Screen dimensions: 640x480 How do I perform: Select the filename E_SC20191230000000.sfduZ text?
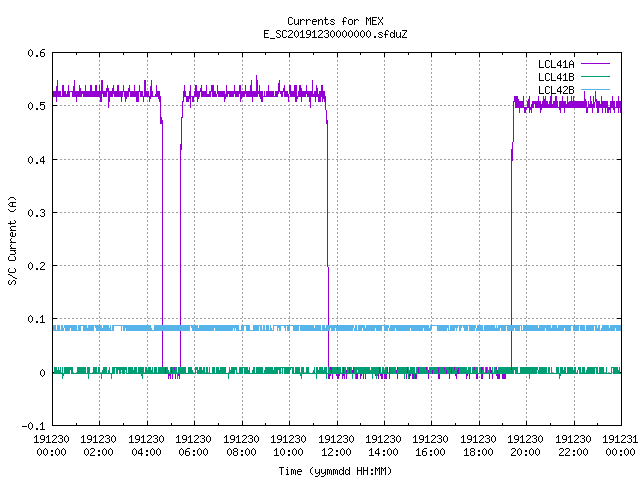[335, 34]
